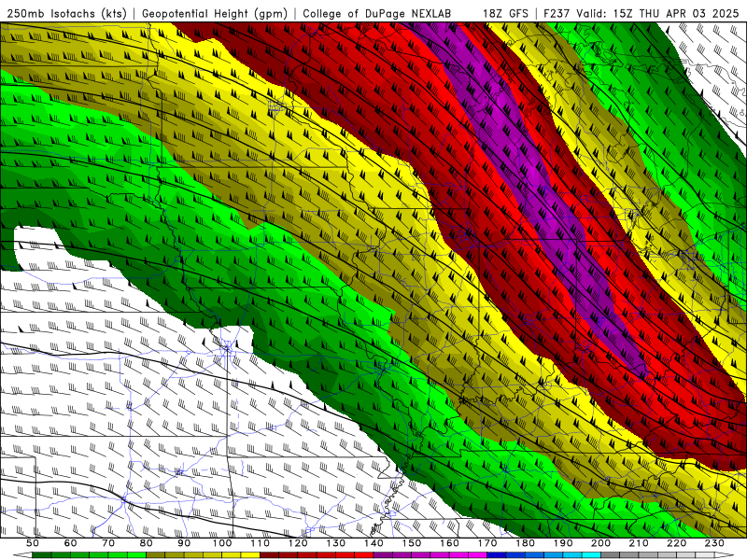Click the 230 legend value

(x=714, y=543)
